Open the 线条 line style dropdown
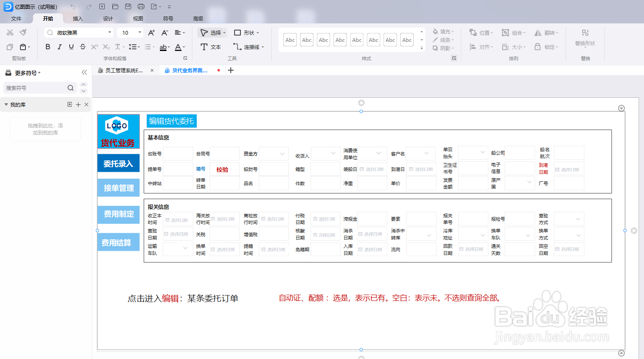 443,40
